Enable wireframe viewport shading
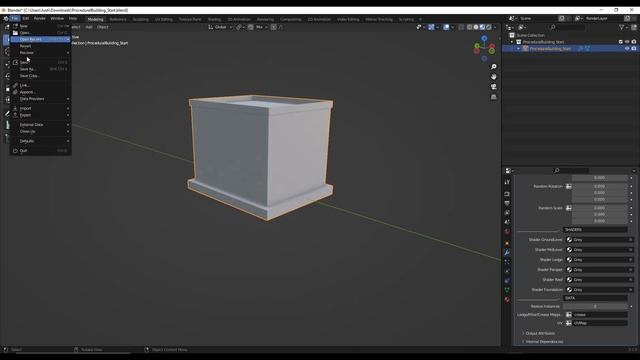 coord(469,27)
